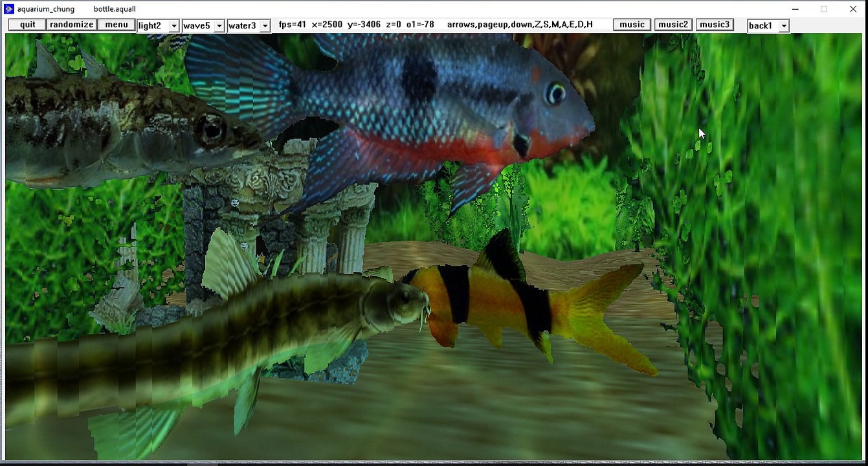This screenshot has width=868, height=466.
Task: Play the first music track
Action: point(632,25)
